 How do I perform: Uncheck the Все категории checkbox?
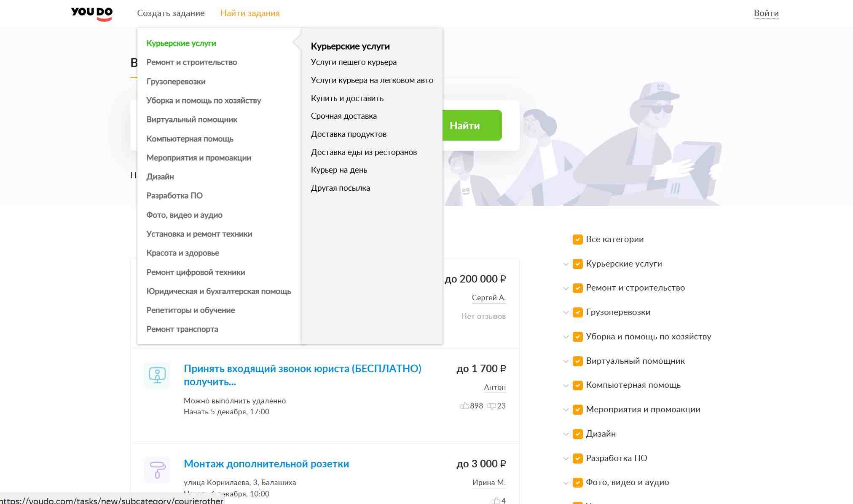pyautogui.click(x=577, y=240)
